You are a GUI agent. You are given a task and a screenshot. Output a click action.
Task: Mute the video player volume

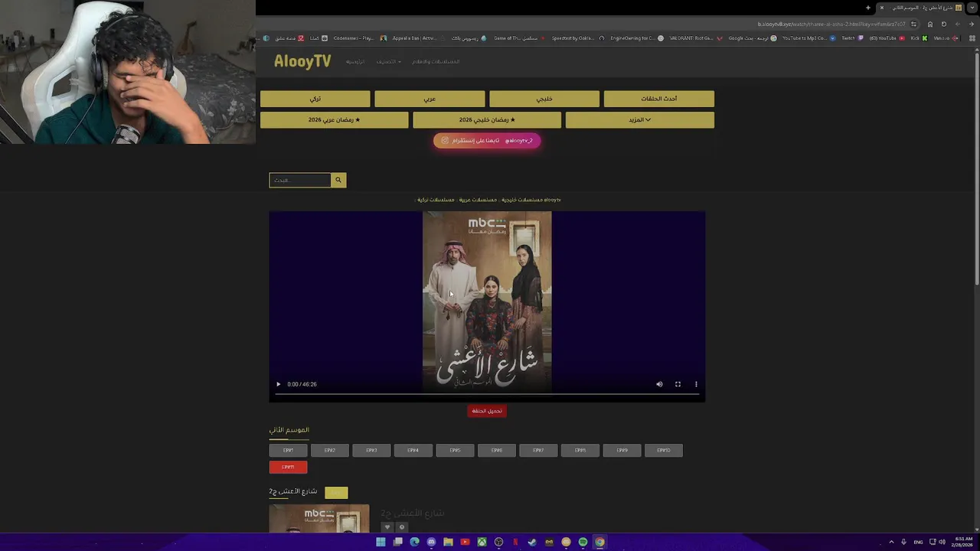(x=659, y=384)
